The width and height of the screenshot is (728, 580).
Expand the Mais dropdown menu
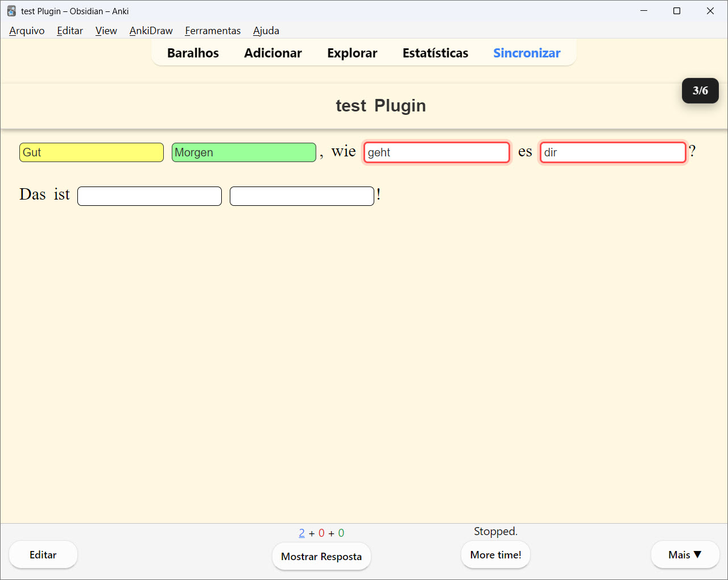(x=685, y=555)
